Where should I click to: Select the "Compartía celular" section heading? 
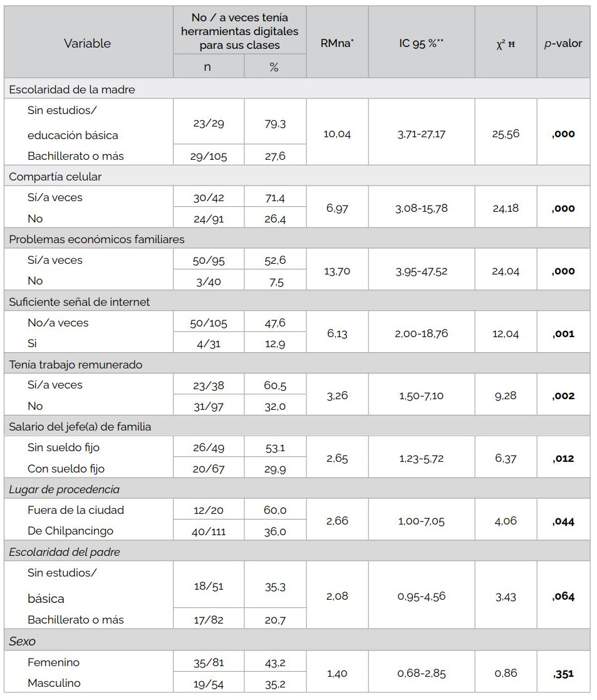[x=55, y=177]
